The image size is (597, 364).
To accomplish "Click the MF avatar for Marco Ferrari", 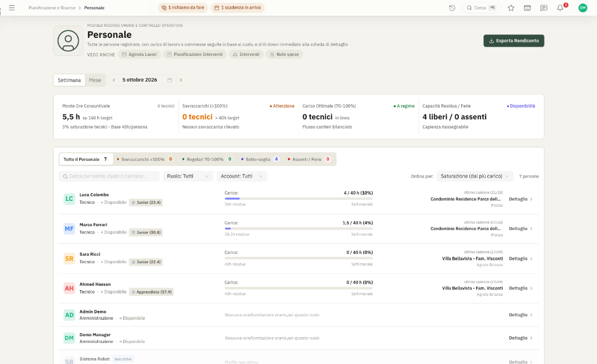I will [69, 229].
